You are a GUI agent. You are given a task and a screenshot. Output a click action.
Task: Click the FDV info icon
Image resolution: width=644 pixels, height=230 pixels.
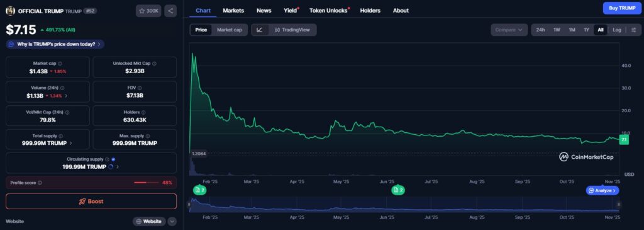pos(140,88)
